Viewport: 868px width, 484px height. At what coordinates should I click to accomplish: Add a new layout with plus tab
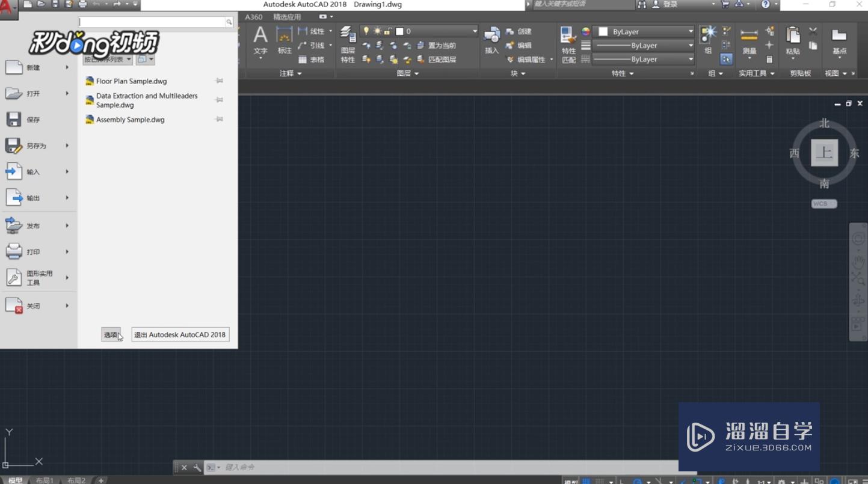101,480
